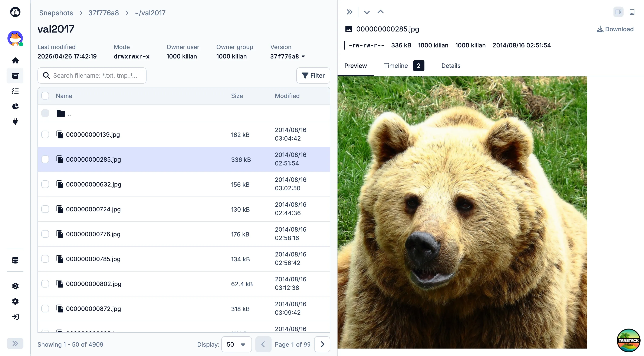Click the bug-shaped settings icon in sidebar

pos(15,286)
